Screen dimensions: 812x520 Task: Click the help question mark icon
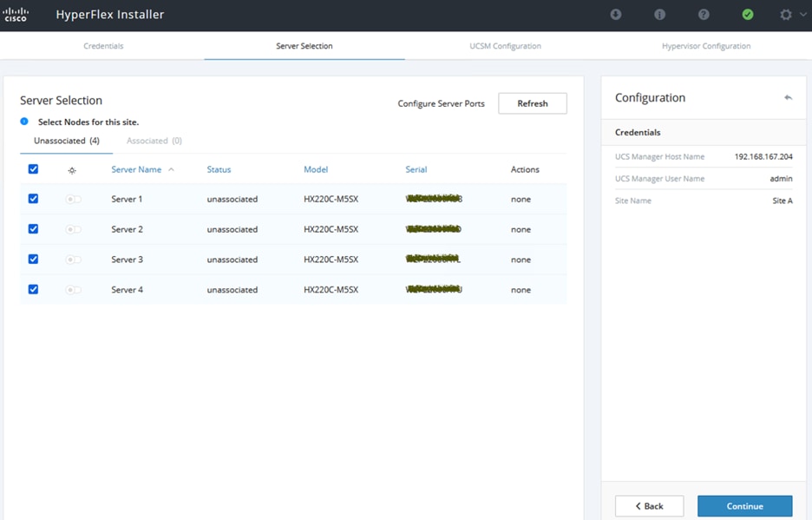[x=704, y=15]
